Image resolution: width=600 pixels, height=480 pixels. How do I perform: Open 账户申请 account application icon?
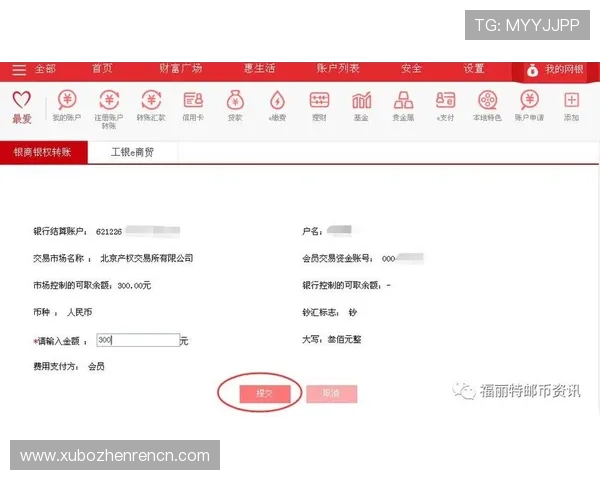[x=530, y=100]
